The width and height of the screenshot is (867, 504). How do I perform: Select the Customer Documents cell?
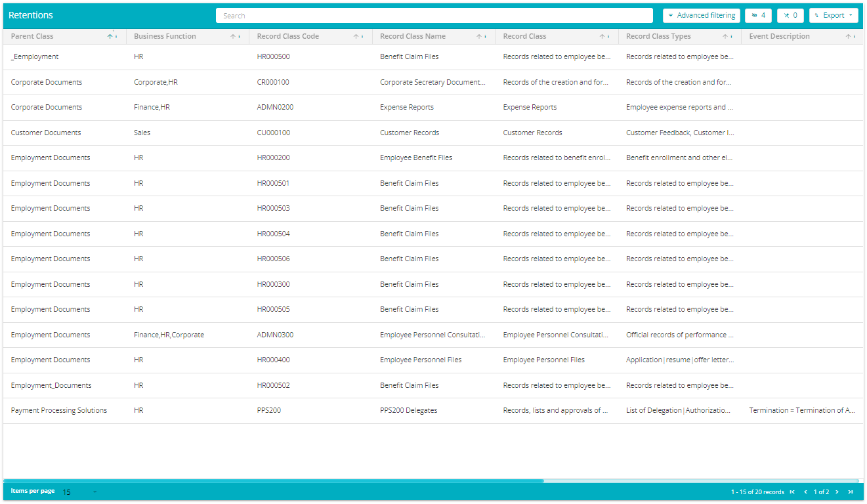click(46, 133)
